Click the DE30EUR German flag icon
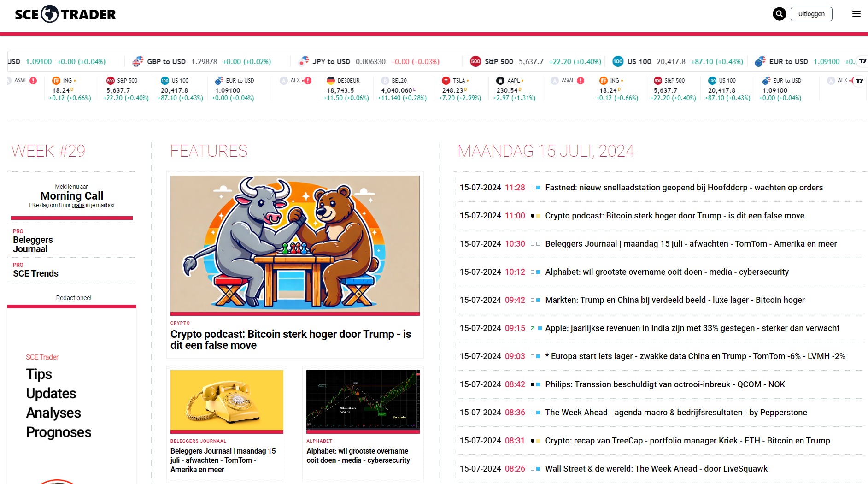Screen dimensions: 868x484 (331, 81)
